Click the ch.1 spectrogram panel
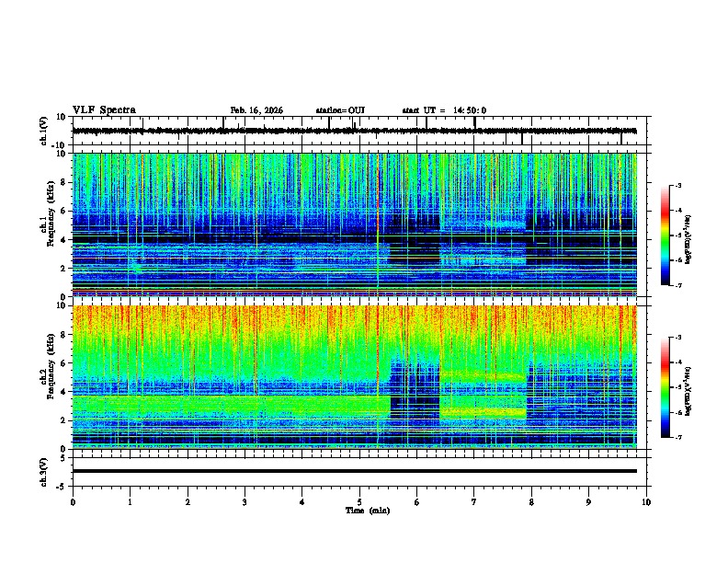Viewport: 728px width, 563px height. (x=361, y=224)
